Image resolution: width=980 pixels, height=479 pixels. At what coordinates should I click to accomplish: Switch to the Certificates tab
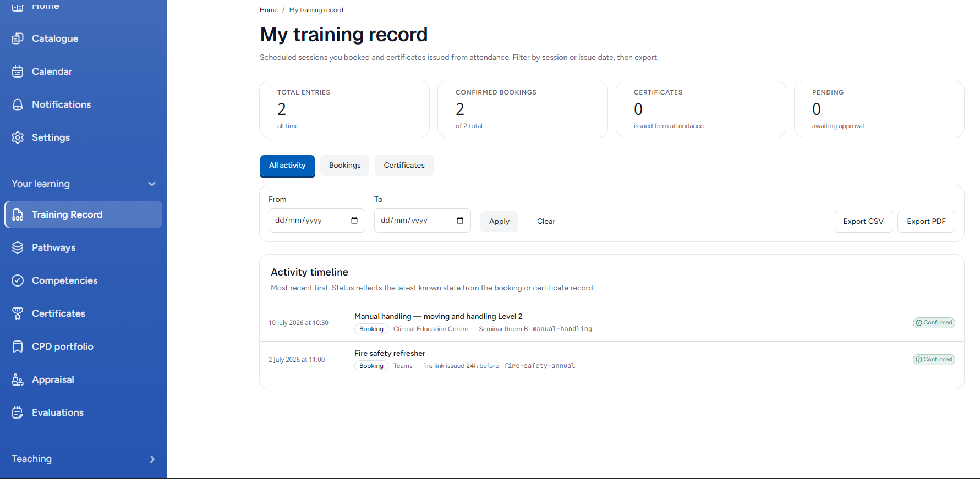[x=404, y=166]
